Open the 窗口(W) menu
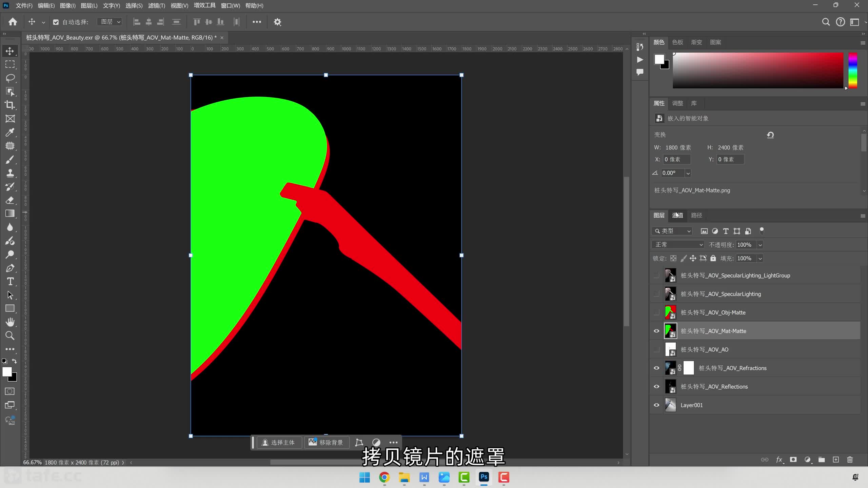 click(x=231, y=6)
